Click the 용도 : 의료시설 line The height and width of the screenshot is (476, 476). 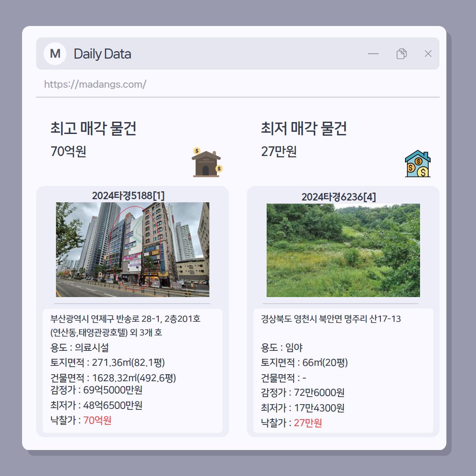coord(79,348)
